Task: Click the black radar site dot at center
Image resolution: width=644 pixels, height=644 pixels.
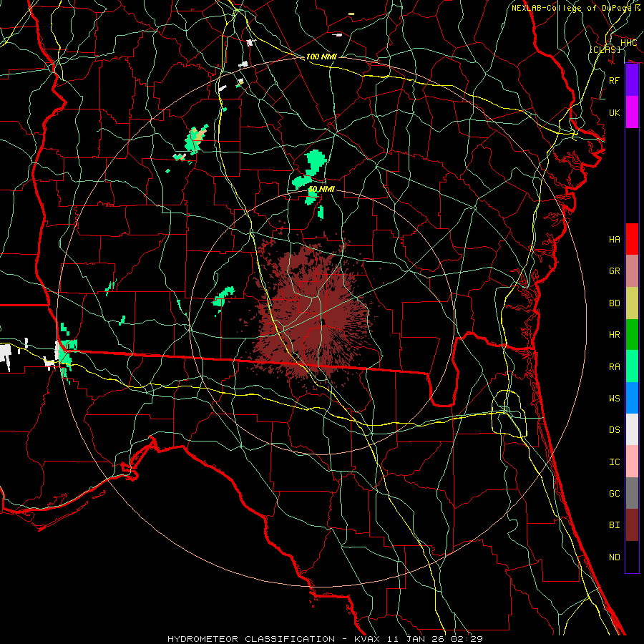Action: point(323,322)
